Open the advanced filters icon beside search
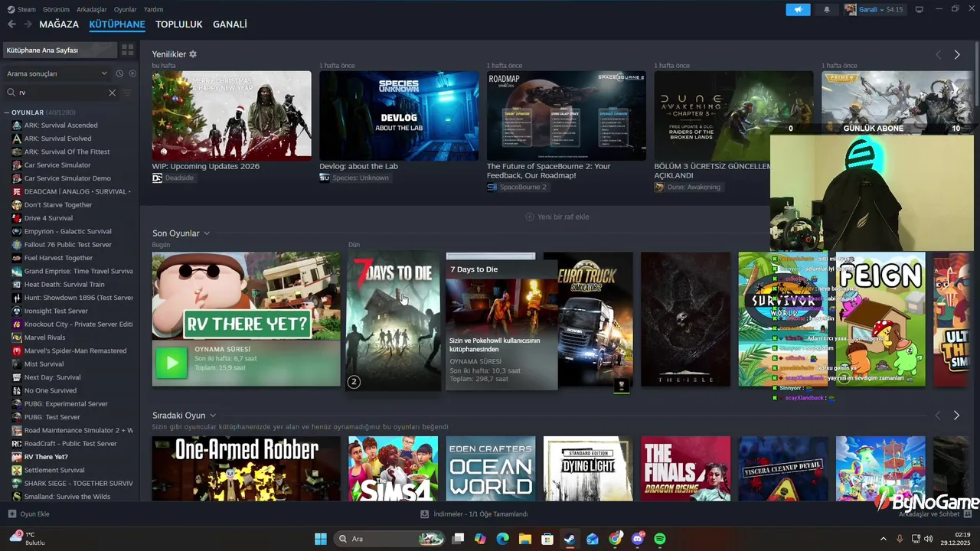Image resolution: width=980 pixels, height=551 pixels. point(127,93)
